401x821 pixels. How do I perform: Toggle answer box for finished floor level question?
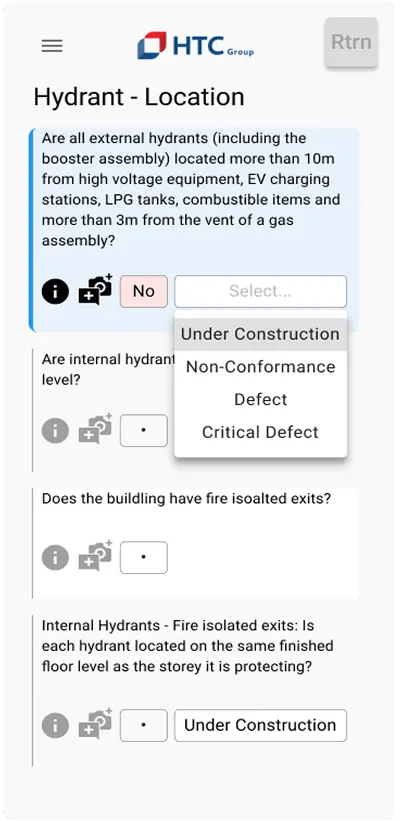point(144,725)
